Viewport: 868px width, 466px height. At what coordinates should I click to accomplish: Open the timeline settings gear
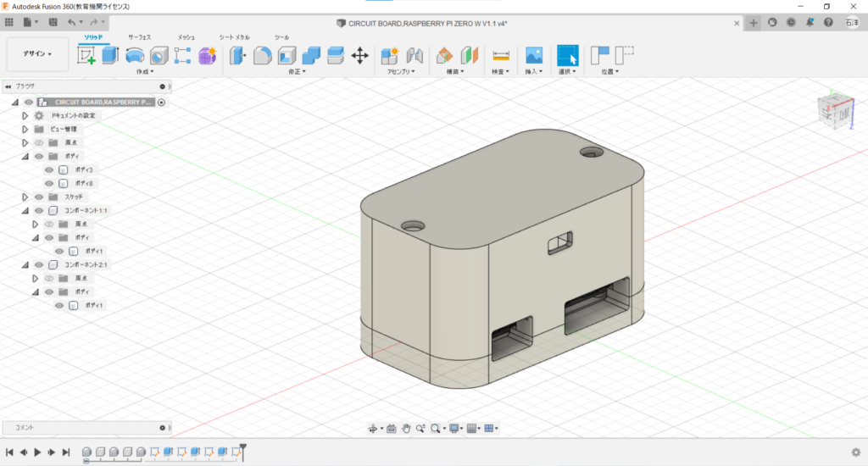[x=856, y=452]
